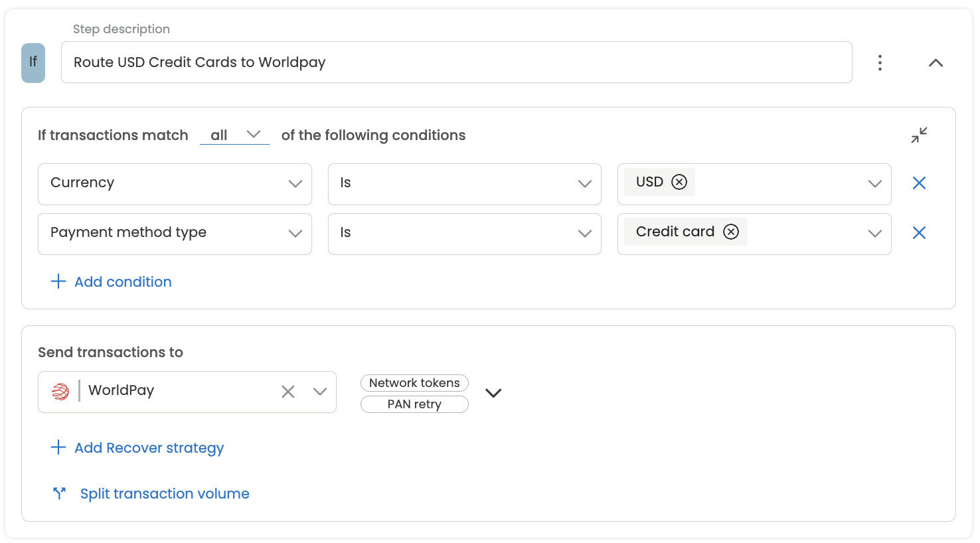The width and height of the screenshot is (980, 543).
Task: Click Add Recover strategy link
Action: 149,448
